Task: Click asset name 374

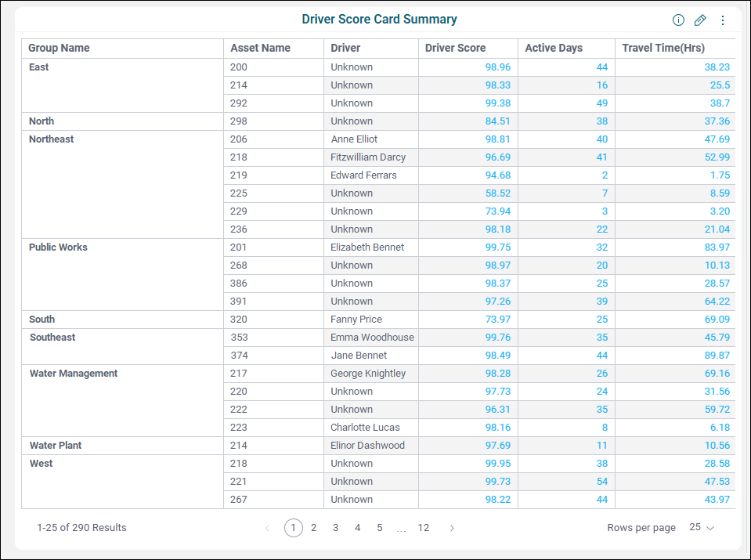Action: (239, 356)
